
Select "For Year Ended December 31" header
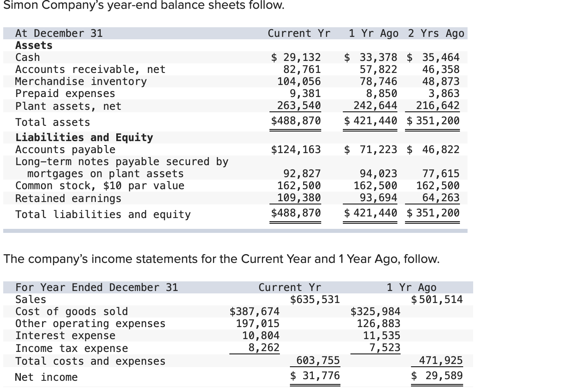97,287
